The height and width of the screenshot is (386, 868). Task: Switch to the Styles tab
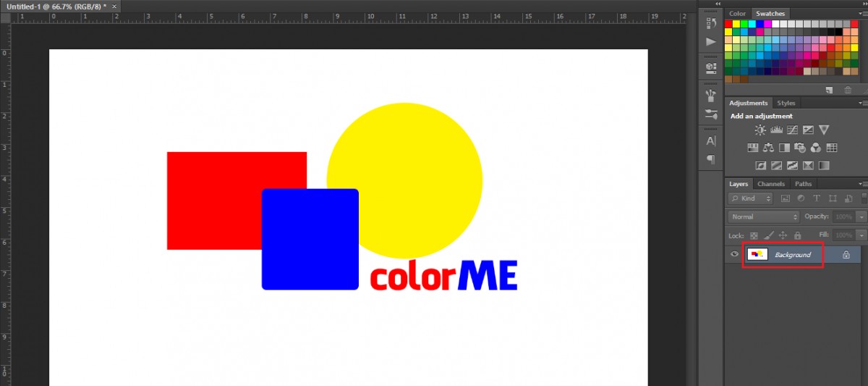tap(786, 104)
